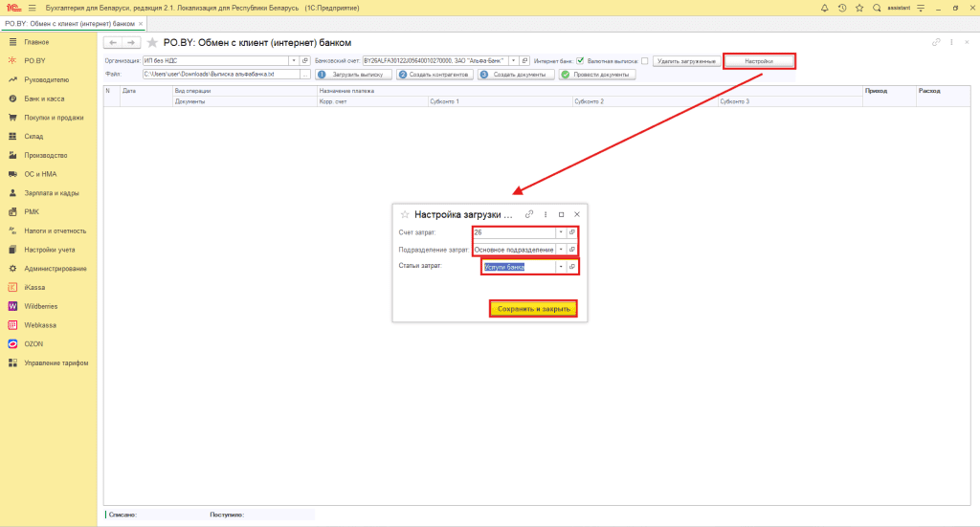Add main form to favorites star

tap(152, 43)
